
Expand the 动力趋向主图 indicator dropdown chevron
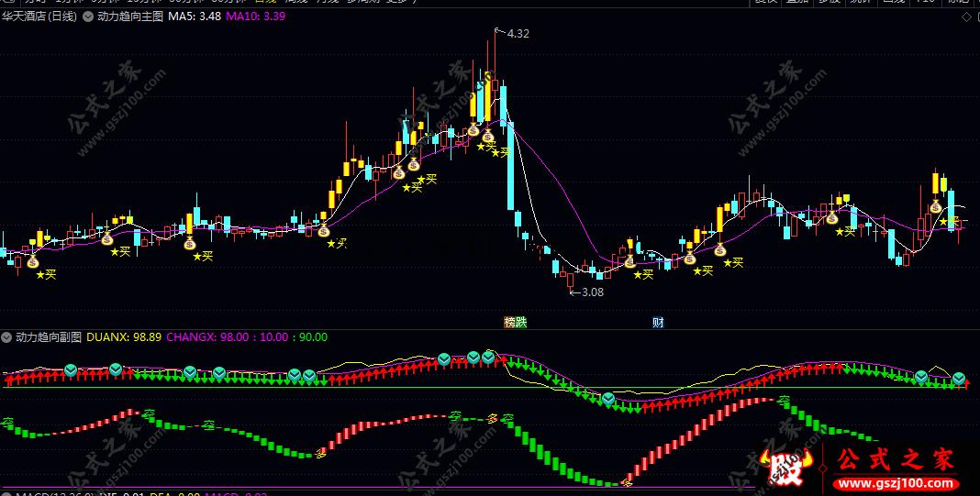[x=87, y=17]
